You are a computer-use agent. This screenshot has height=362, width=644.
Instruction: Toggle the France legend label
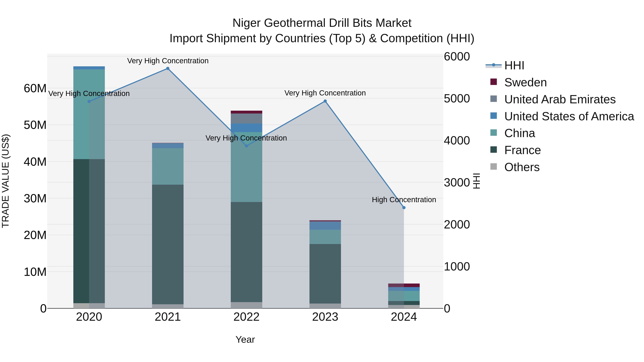[x=523, y=150]
